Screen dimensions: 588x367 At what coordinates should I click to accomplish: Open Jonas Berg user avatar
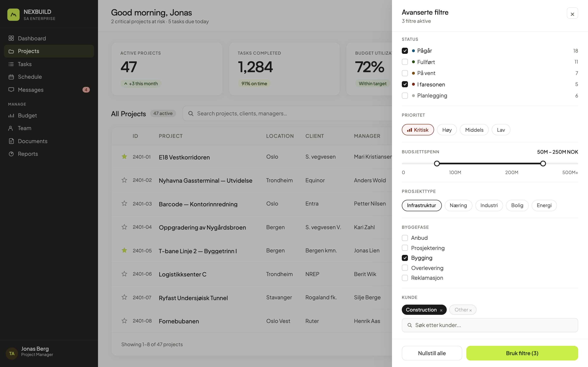(x=12, y=353)
